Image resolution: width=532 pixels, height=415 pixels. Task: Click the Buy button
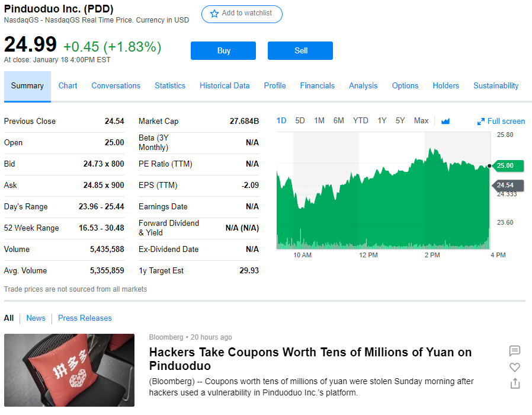point(223,50)
